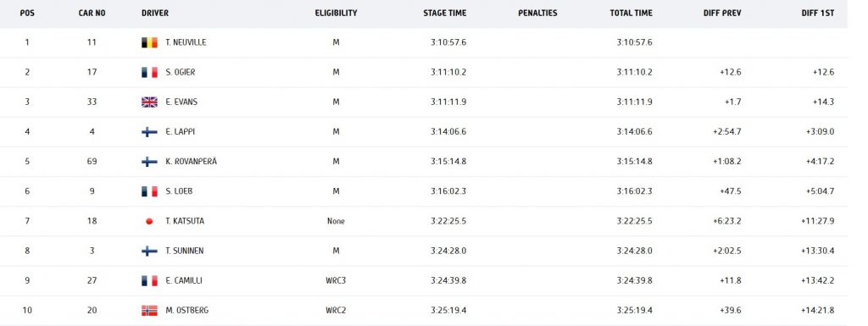Click the French flag beside E. Camilli
The image size is (868, 326).
point(149,281)
